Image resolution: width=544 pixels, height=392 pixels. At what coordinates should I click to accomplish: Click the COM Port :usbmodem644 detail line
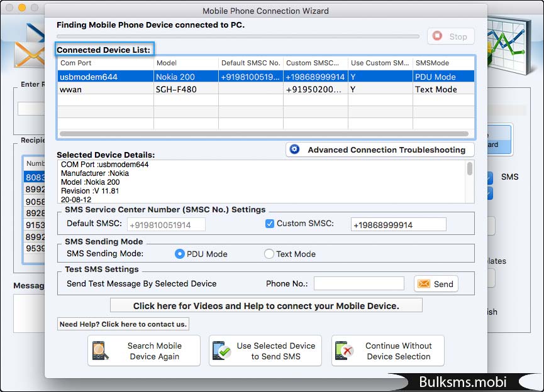[105, 165]
